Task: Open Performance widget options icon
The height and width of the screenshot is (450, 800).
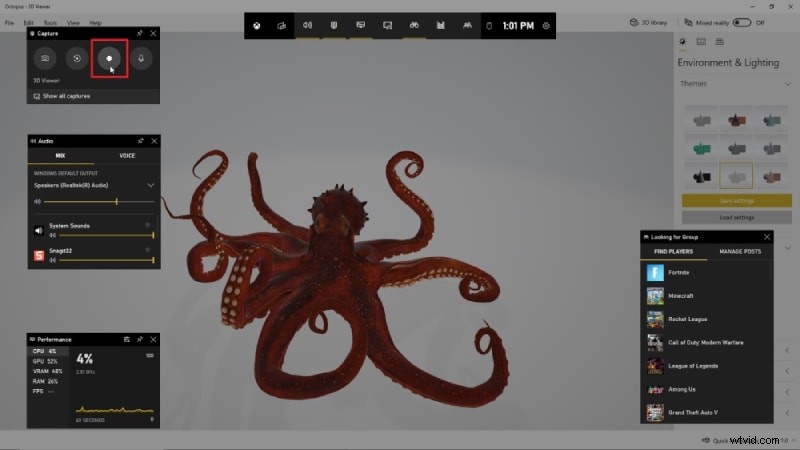Action: coord(127,340)
